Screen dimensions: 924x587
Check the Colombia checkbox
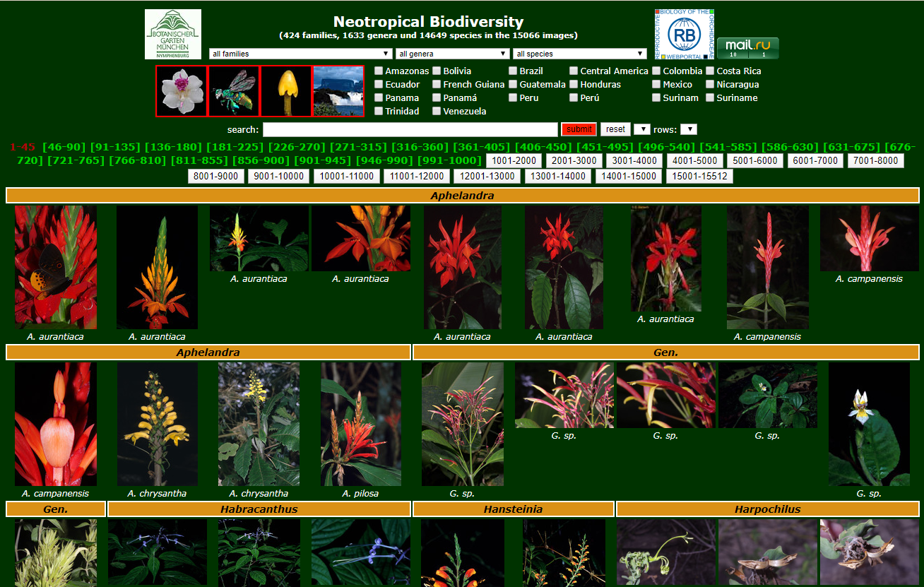click(657, 71)
